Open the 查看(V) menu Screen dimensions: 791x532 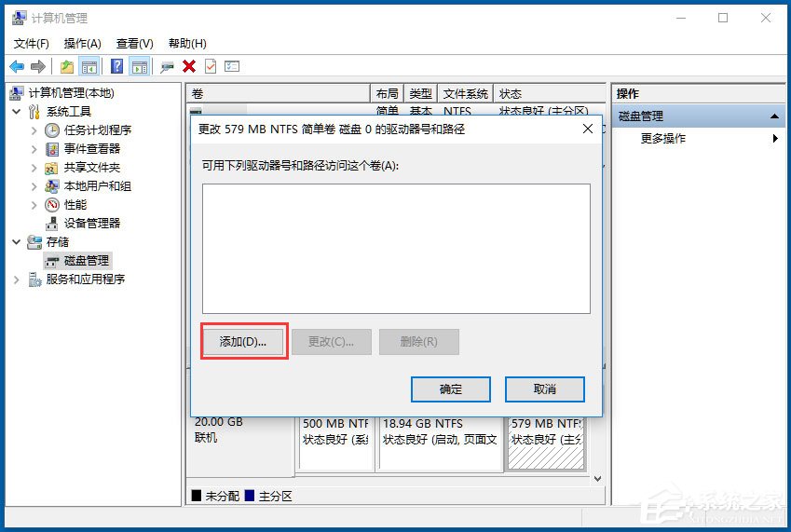(135, 44)
